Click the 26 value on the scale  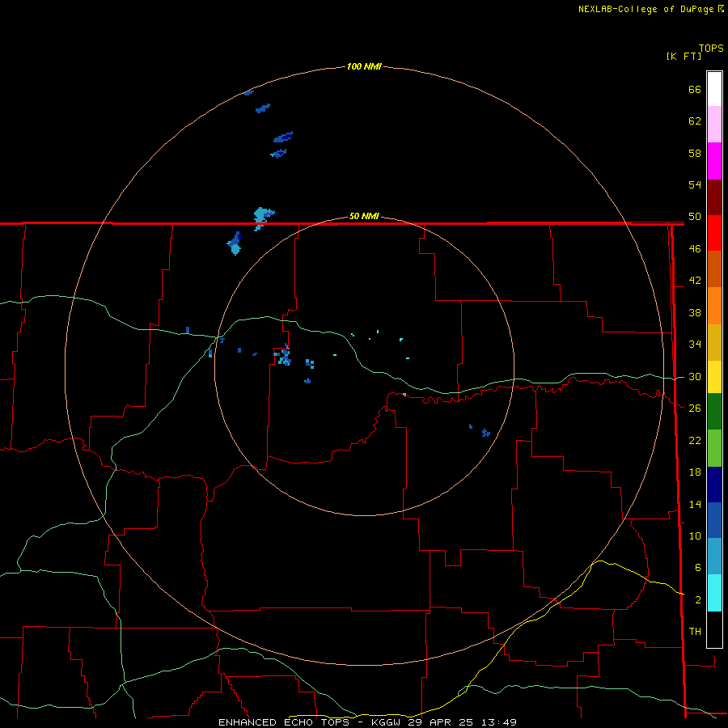(695, 408)
